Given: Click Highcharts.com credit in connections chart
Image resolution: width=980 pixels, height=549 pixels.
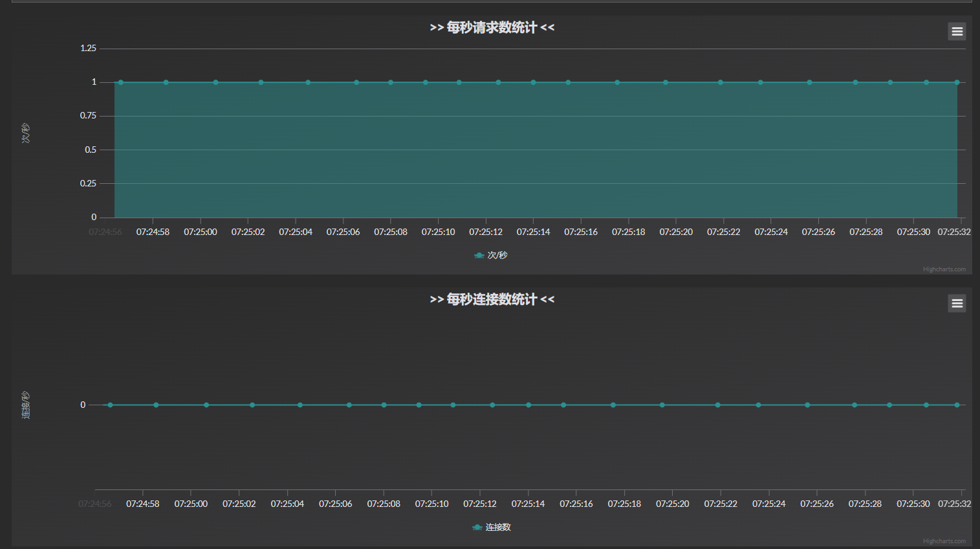Looking at the screenshot, I should (944, 541).
